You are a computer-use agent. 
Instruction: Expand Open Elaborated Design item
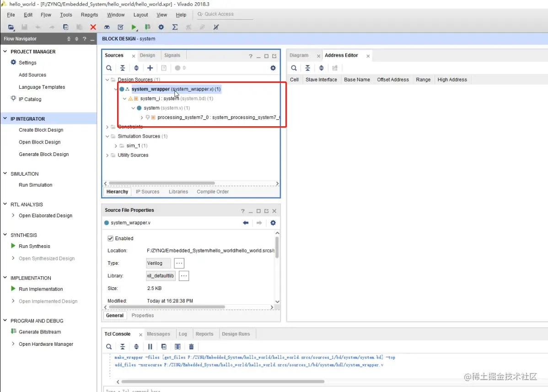[13, 215]
